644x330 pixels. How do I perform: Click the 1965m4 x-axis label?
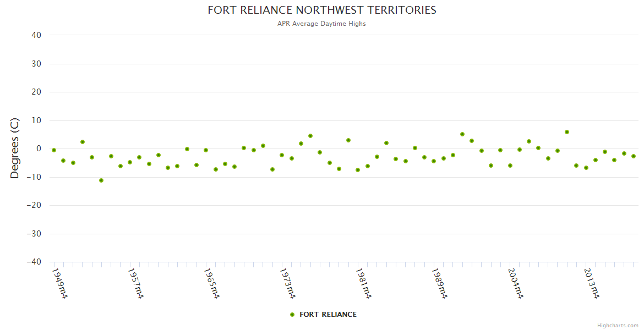point(211,283)
